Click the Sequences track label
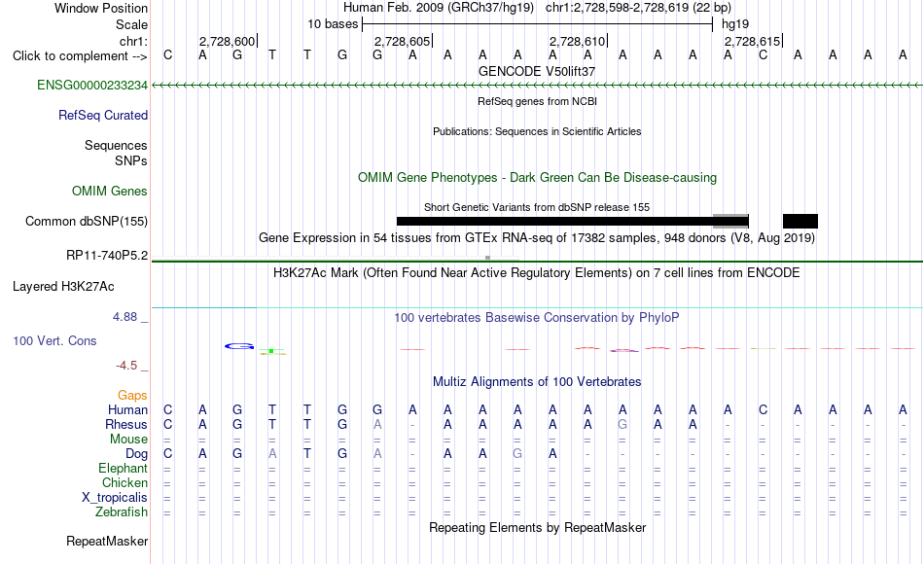The image size is (924, 564). pos(116,146)
